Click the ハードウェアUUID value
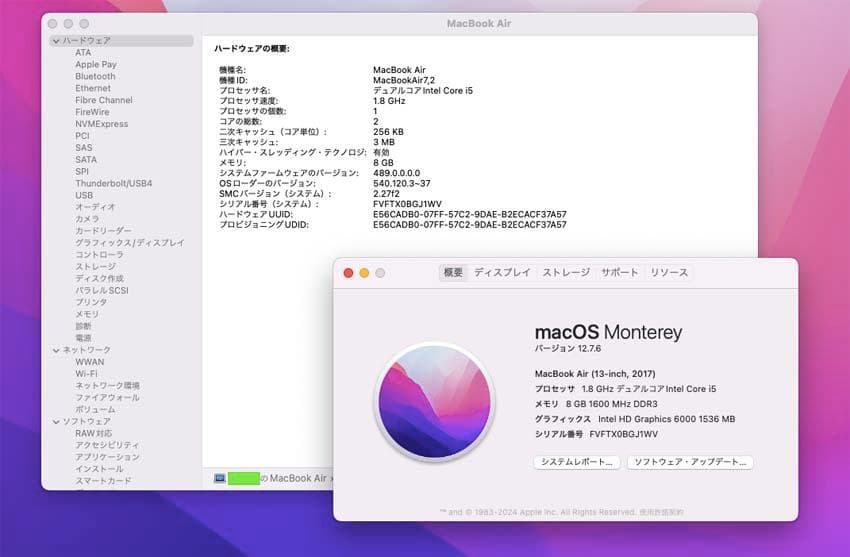The height and width of the screenshot is (557, 850). 469,215
